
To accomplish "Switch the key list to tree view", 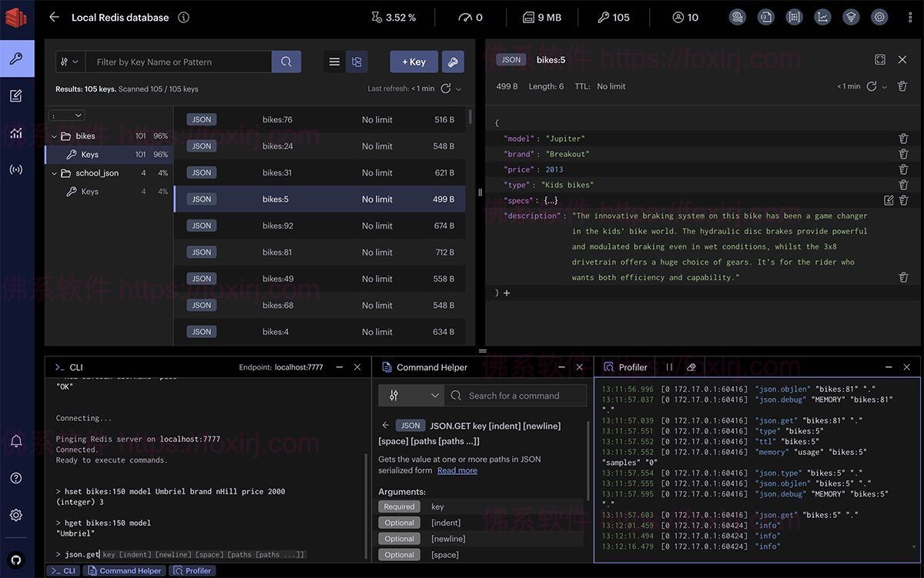I will (x=357, y=62).
